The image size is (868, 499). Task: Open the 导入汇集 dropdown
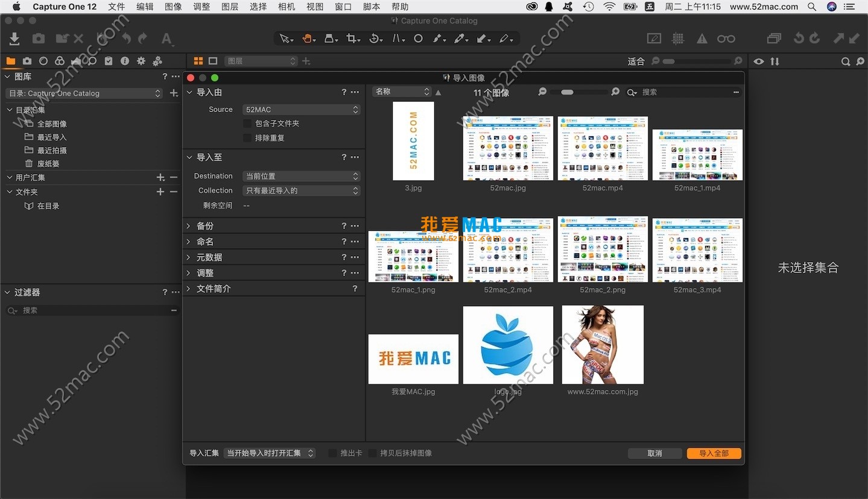(x=269, y=453)
